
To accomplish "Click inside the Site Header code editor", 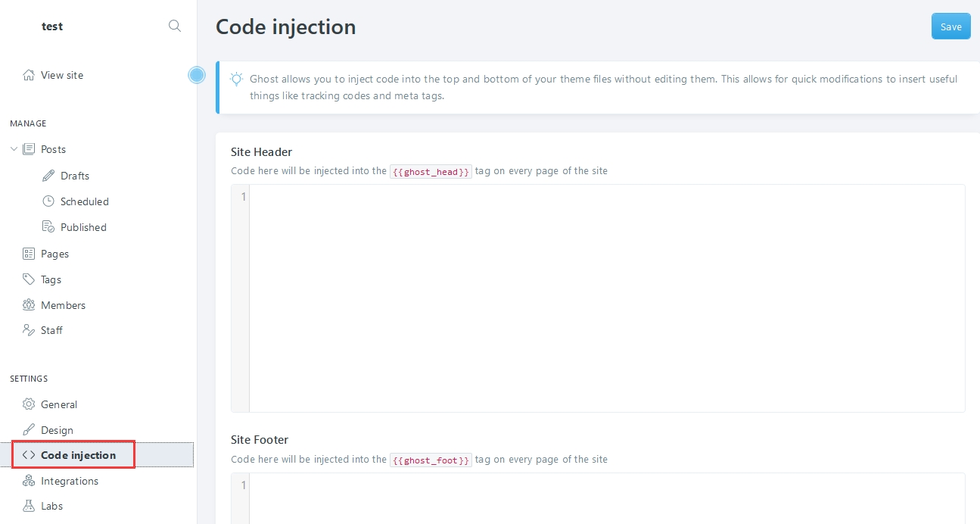I will click(x=605, y=298).
